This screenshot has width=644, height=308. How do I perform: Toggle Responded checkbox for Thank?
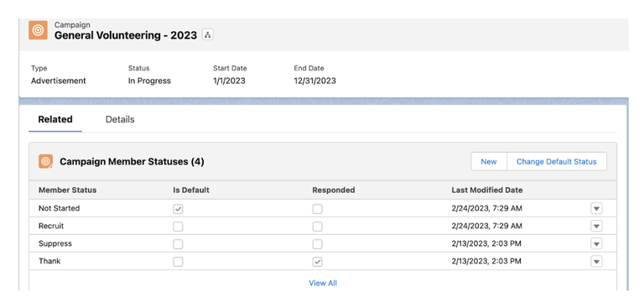pos(317,262)
